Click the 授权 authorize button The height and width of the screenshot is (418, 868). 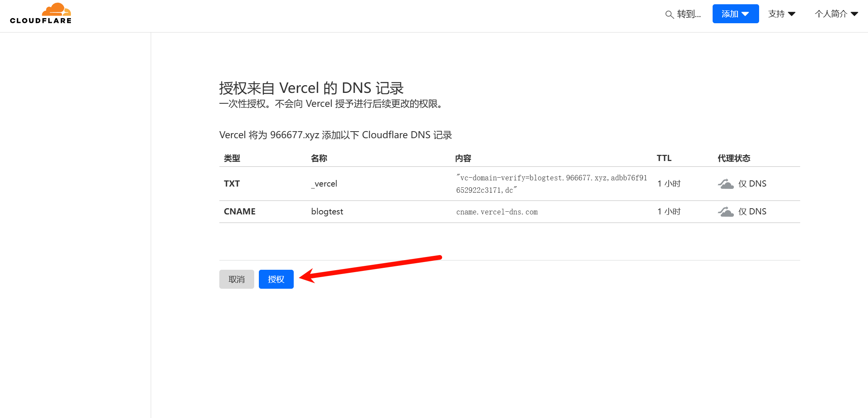pos(276,279)
